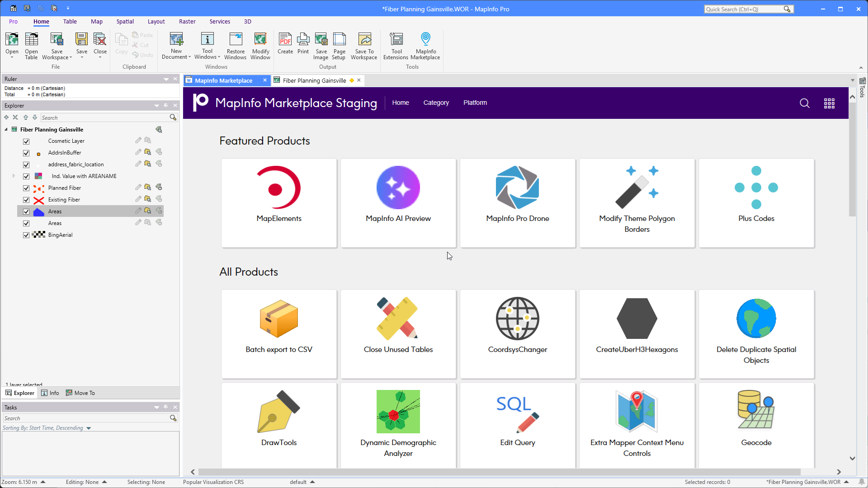
Task: Open the Ruler panel options dropdown
Action: coord(166,79)
